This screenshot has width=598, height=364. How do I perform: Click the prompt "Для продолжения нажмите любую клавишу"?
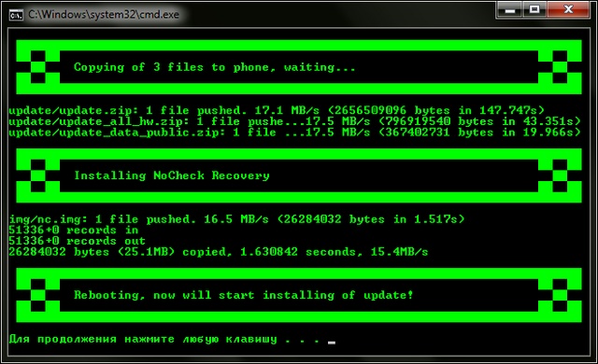coord(143,339)
